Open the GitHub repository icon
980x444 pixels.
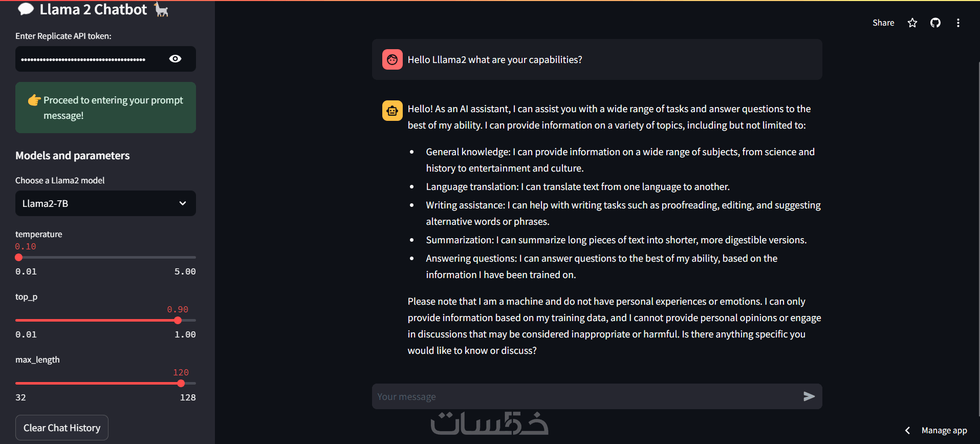[x=935, y=23]
